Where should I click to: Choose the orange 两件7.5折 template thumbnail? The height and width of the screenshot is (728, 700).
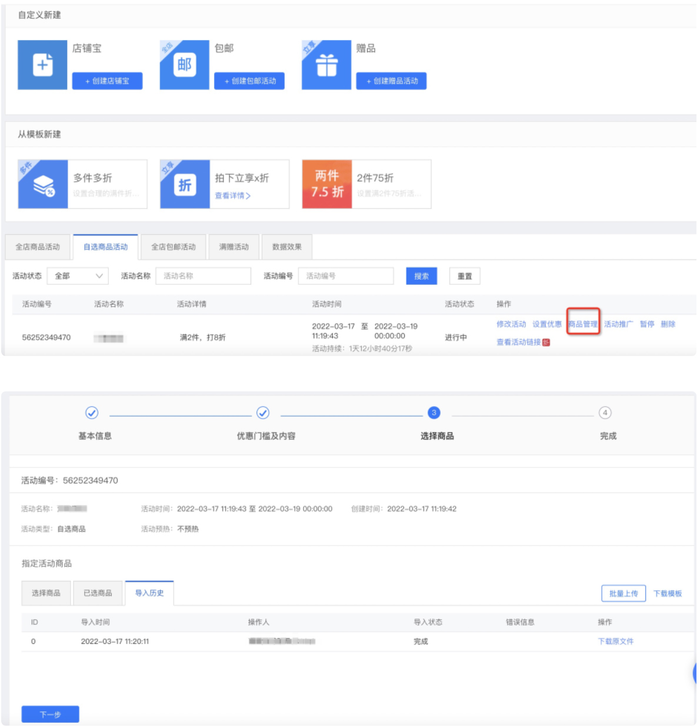327,184
